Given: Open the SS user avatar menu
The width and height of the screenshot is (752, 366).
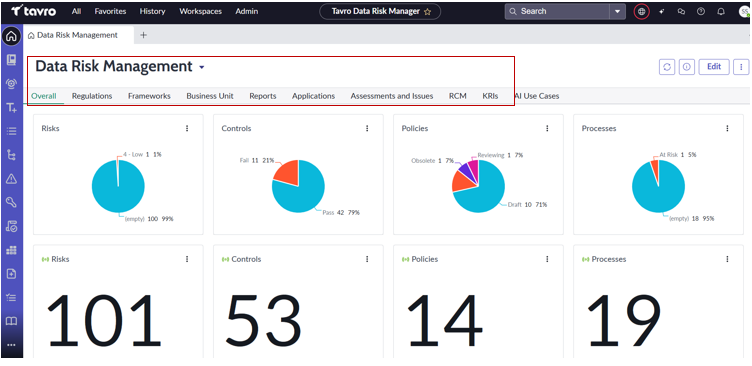Looking at the screenshot, I should (x=744, y=12).
